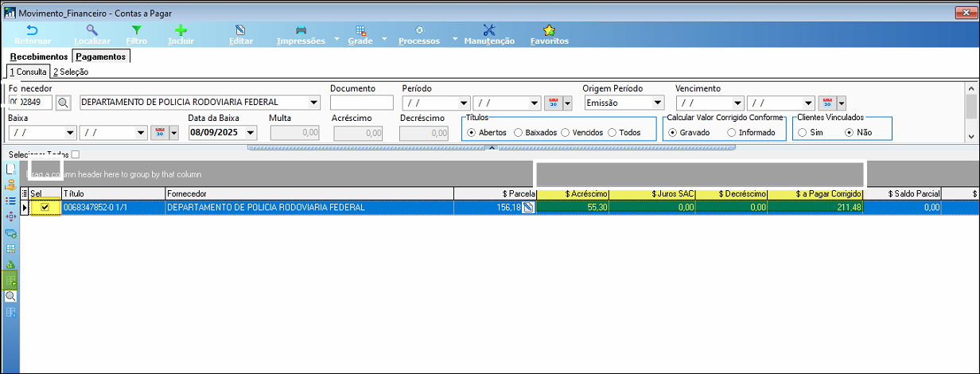Click into the Documento input field
Image resolution: width=980 pixels, height=374 pixels.
[x=362, y=103]
